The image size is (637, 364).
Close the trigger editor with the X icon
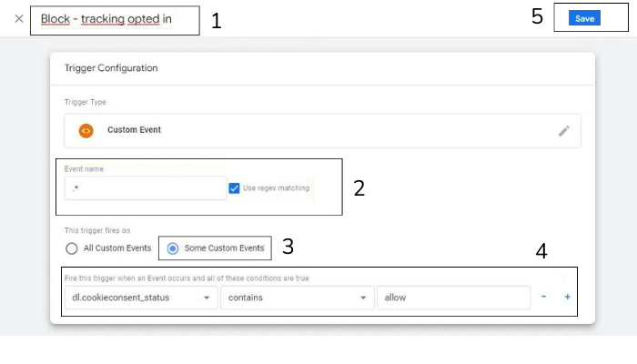point(19,18)
